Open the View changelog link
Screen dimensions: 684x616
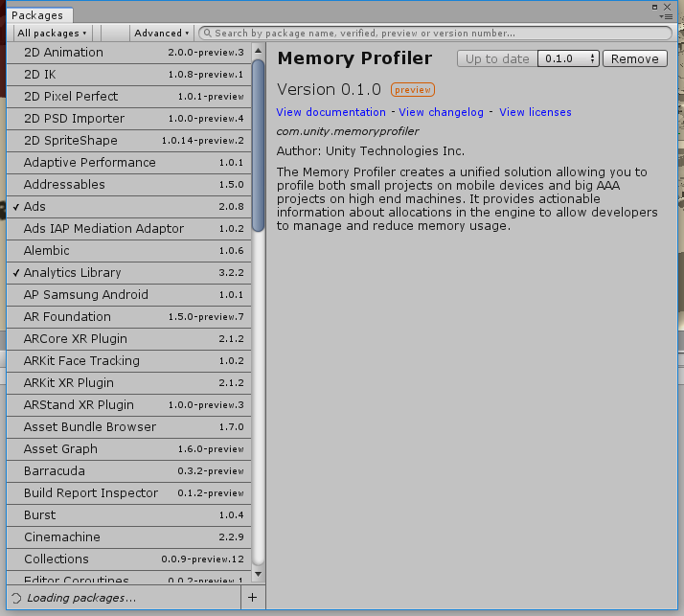click(441, 112)
